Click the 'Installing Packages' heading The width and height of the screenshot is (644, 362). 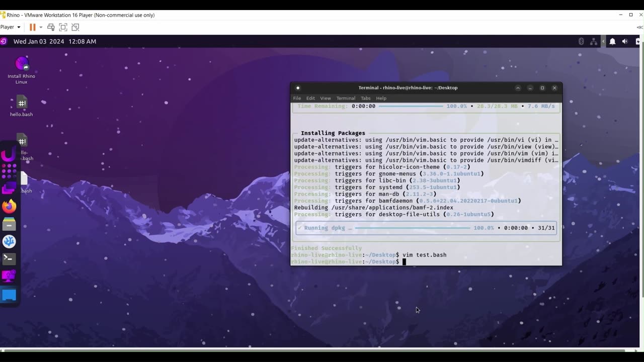[333, 133]
